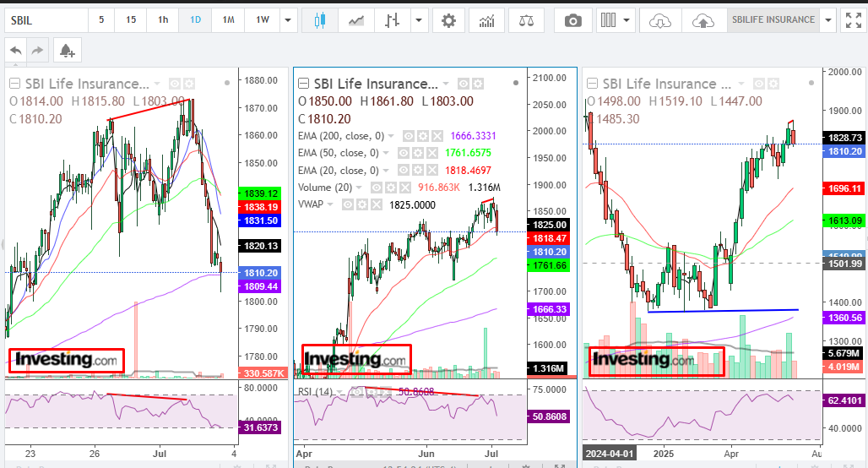
Task: Enter fullscreen mode
Action: [854, 20]
